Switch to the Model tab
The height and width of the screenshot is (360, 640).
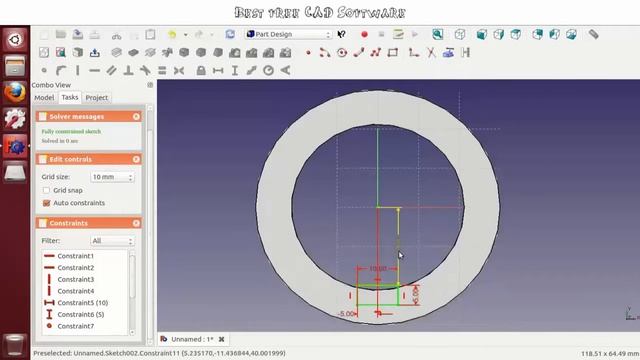[44, 98]
